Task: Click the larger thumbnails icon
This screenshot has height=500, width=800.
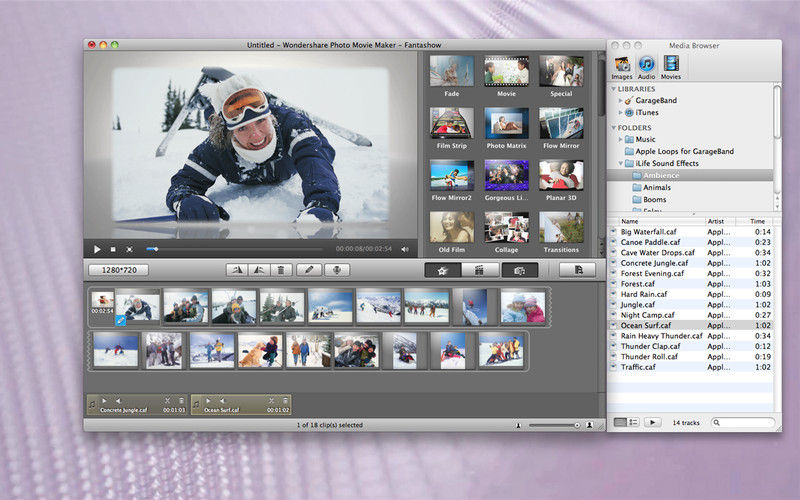Action: coord(589,425)
